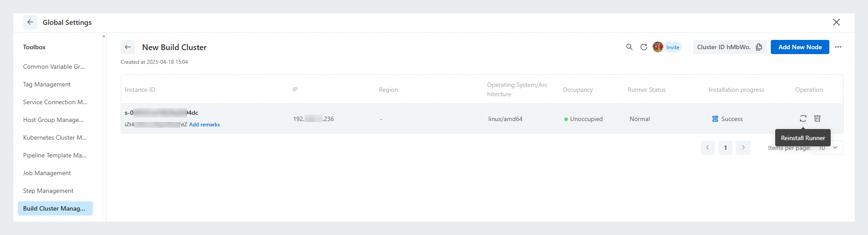View installation progress log icon
Screen dimensions: 868x235
715,119
